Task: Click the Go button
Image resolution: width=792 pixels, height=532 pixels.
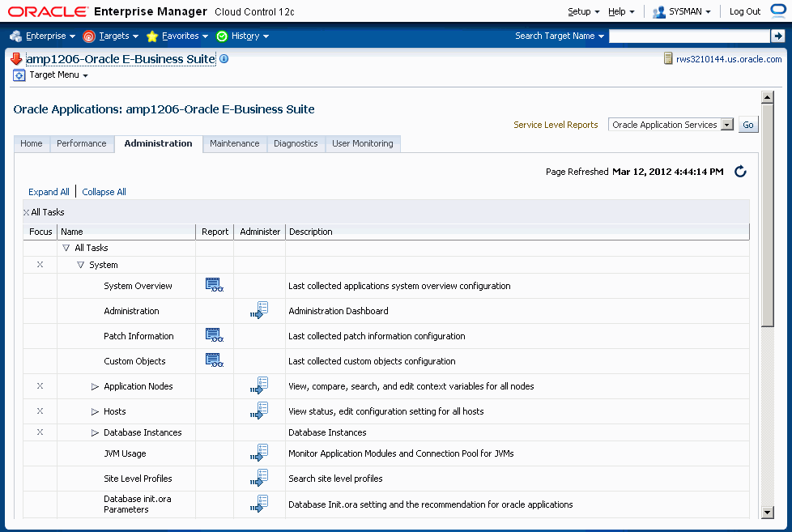Action: [748, 125]
